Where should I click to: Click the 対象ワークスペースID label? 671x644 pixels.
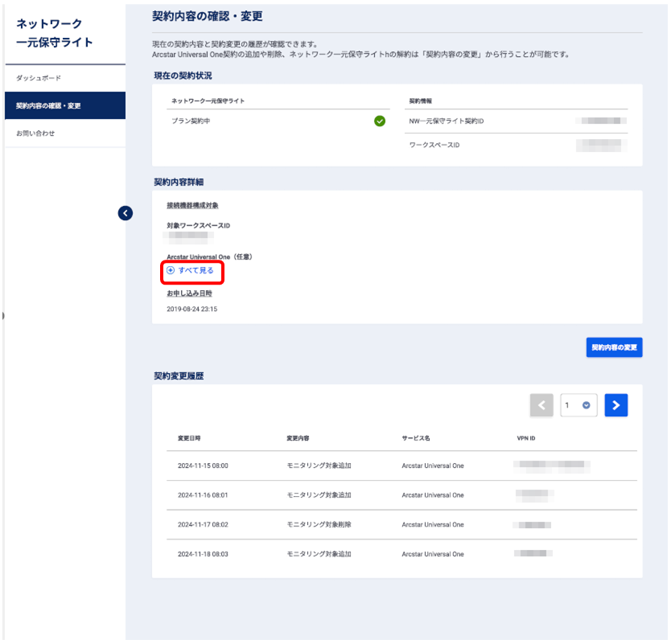click(x=198, y=225)
